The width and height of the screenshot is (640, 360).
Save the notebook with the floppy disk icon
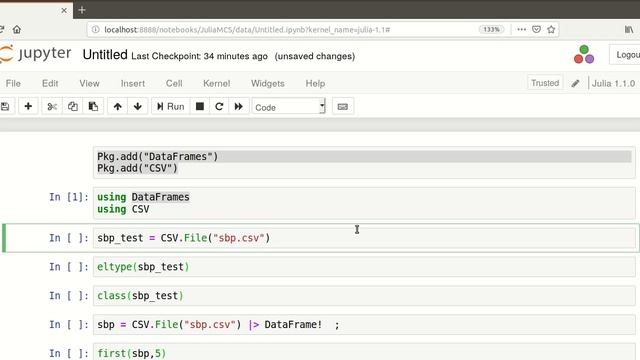pyautogui.click(x=5, y=107)
